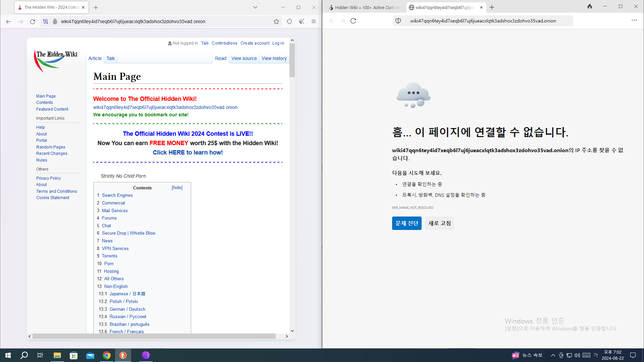Viewport: 644px width, 362px height.
Task: Reload the Hidden Wiki page in Tor
Action: 33,21
